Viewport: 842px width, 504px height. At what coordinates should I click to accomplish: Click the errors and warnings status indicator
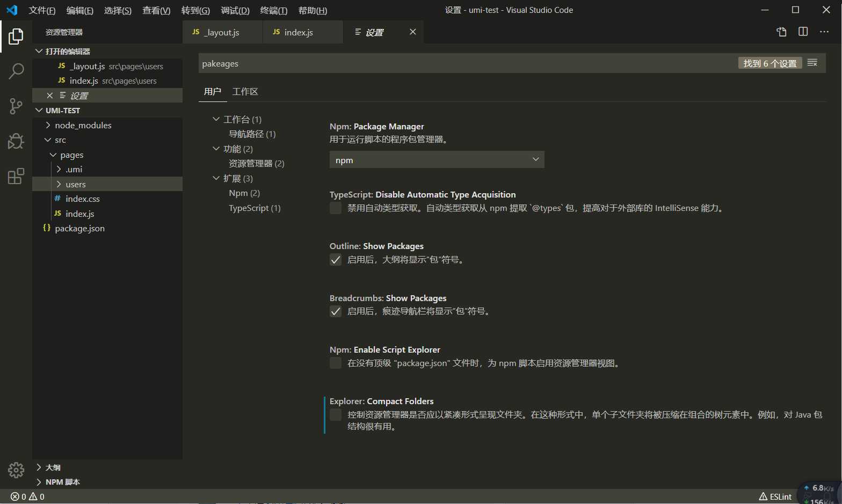[28, 497]
